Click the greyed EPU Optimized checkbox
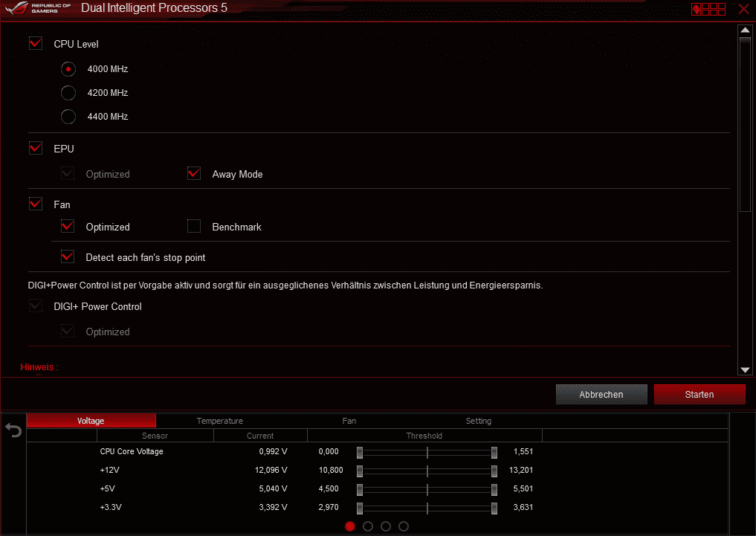Image resolution: width=756 pixels, height=536 pixels. tap(68, 173)
